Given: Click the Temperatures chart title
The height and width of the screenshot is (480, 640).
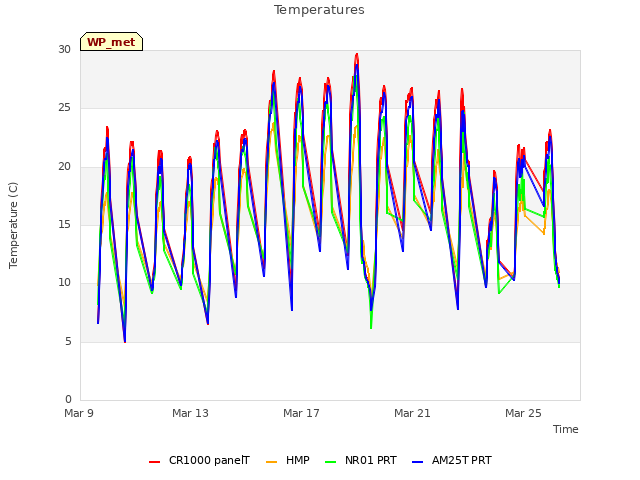Looking at the screenshot, I should click(319, 10).
